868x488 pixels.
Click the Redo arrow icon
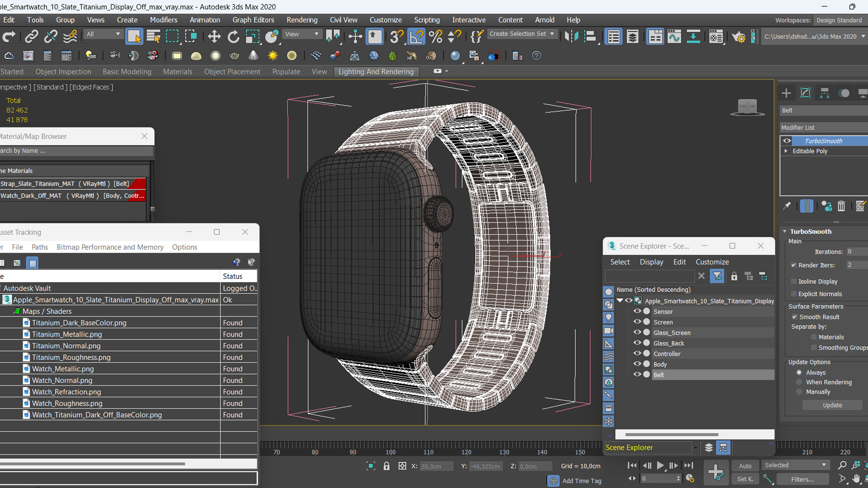(9, 37)
